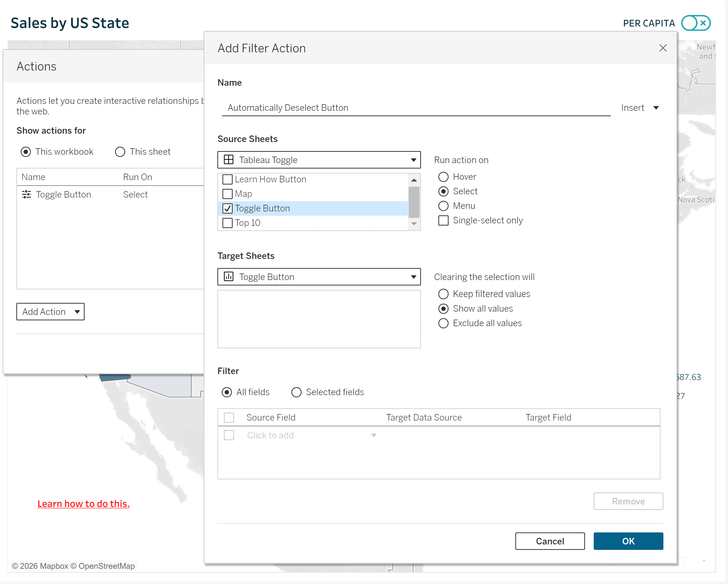Toggle the PER CAPITA switch
The image size is (728, 584).
(x=696, y=23)
